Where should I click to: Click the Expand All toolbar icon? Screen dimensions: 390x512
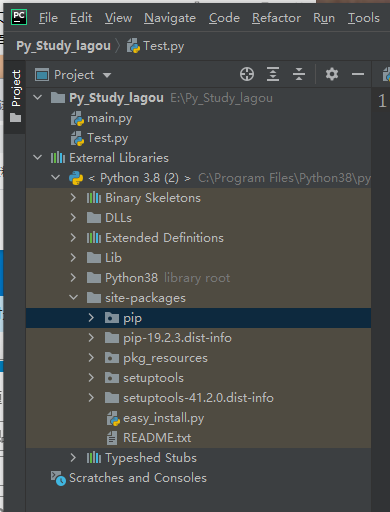tap(273, 74)
